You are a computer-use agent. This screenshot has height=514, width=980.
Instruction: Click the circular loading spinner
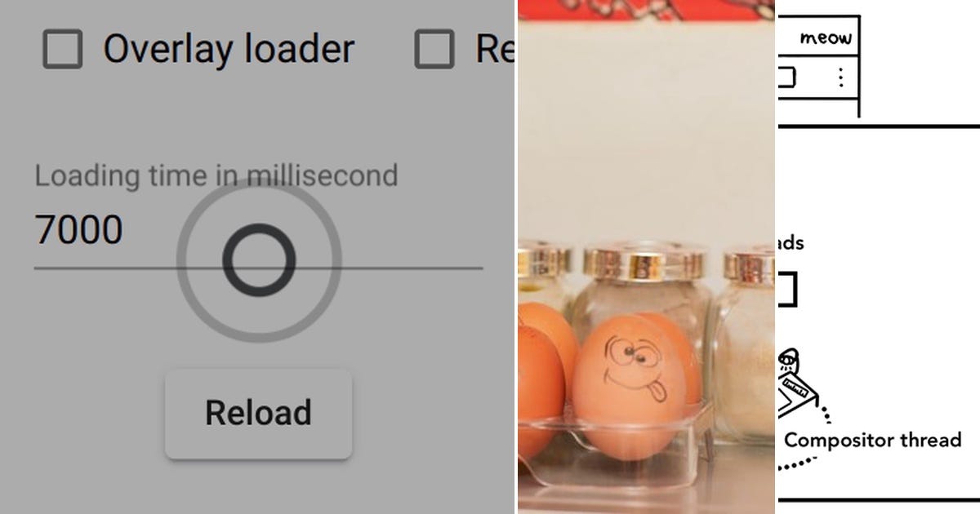point(259,260)
